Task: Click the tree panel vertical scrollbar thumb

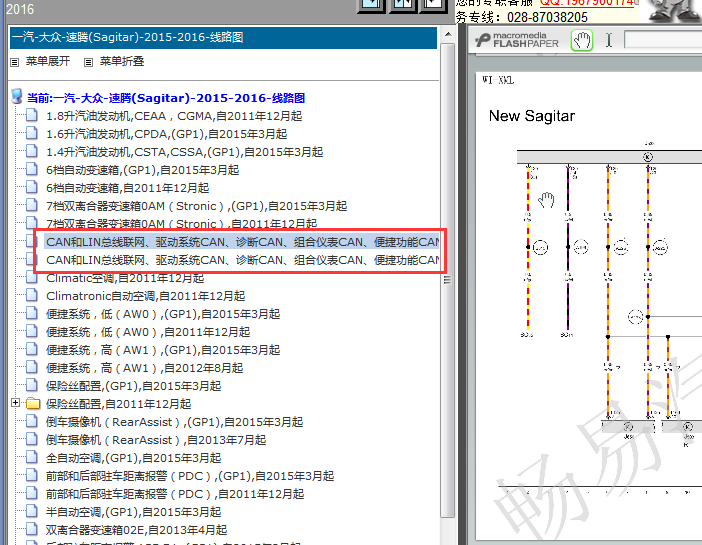Action: pos(447,280)
